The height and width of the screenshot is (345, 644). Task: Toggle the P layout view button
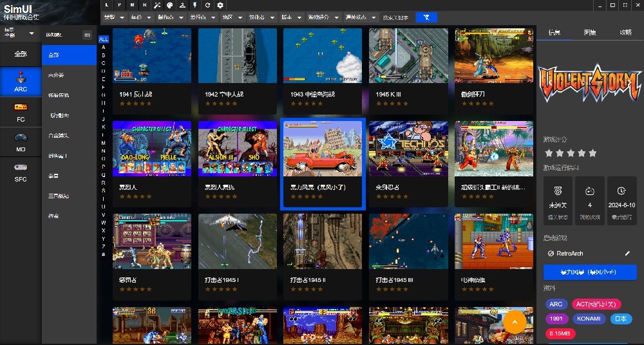point(120,5)
